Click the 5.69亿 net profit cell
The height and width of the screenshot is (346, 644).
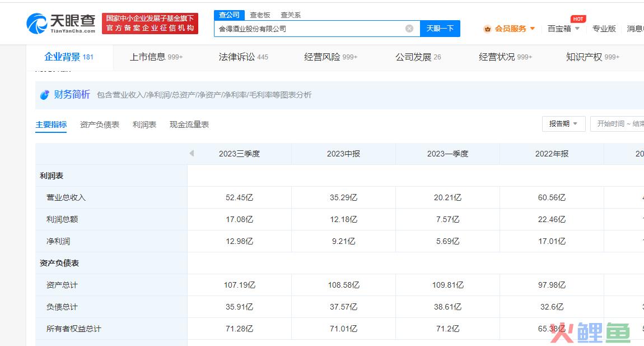click(x=447, y=241)
